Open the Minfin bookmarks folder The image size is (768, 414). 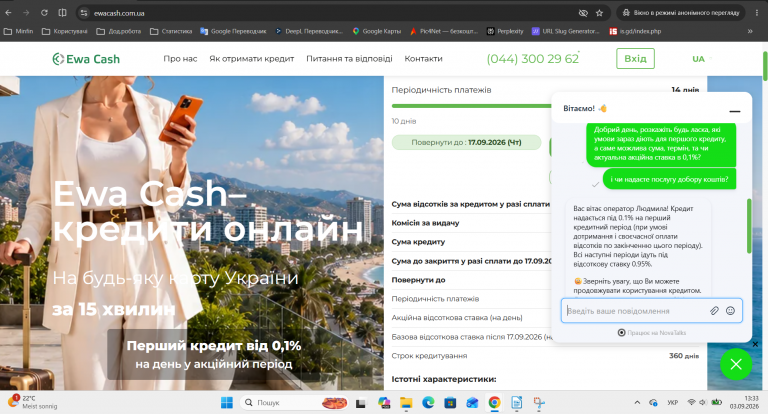pos(19,31)
